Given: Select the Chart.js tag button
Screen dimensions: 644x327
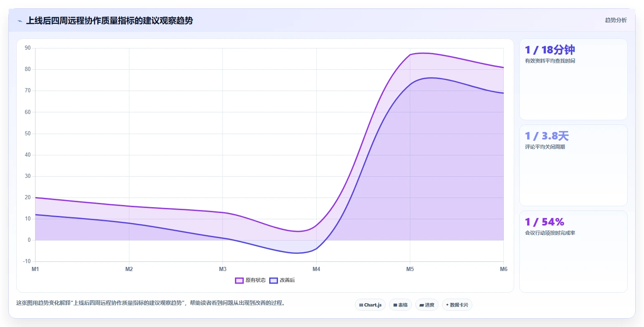Looking at the screenshot, I should pyautogui.click(x=371, y=305).
